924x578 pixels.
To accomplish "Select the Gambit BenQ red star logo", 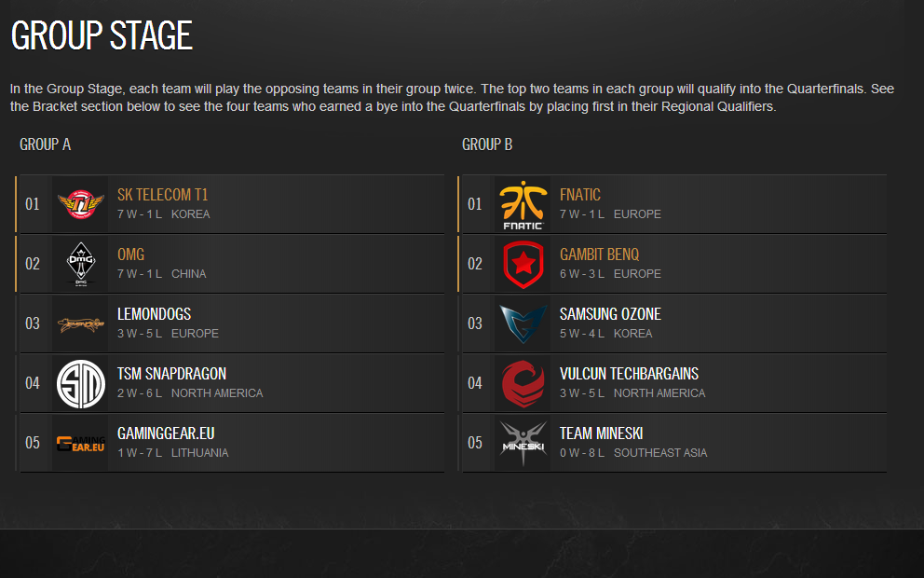I will [523, 264].
